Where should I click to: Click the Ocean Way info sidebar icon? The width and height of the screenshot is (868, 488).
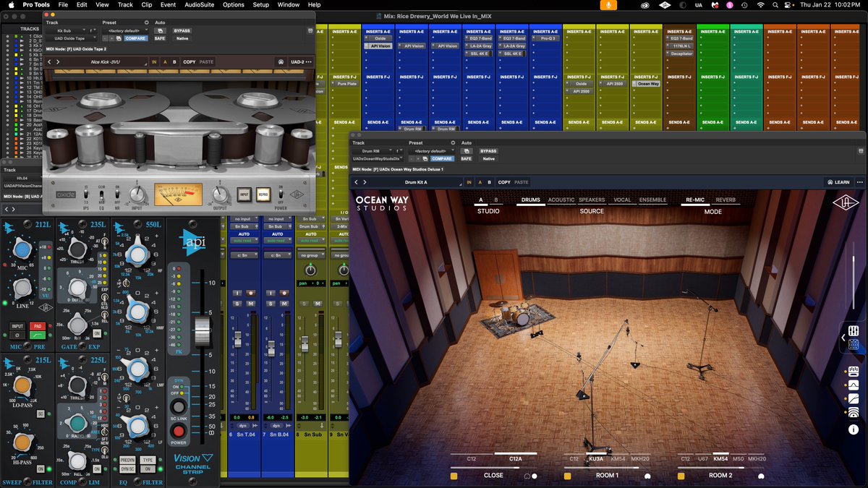pyautogui.click(x=854, y=429)
